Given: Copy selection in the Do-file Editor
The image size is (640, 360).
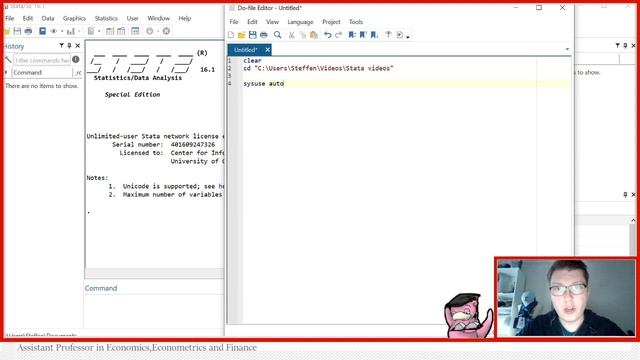Looking at the screenshot, I should [302, 35].
